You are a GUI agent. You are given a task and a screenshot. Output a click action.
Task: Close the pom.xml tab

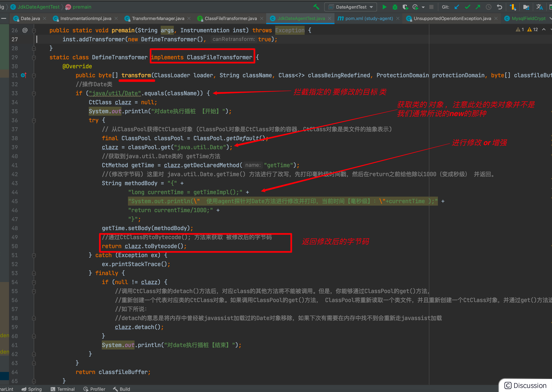coord(398,18)
